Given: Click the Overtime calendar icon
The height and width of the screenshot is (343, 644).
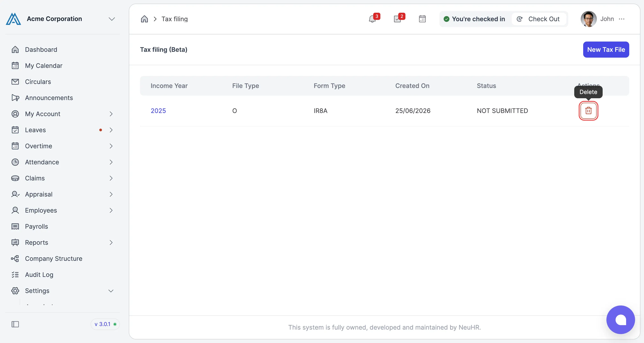Looking at the screenshot, I should pos(15,146).
